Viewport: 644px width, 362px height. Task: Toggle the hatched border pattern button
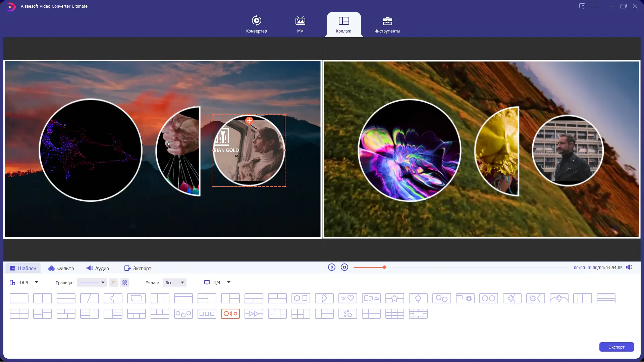[125, 283]
